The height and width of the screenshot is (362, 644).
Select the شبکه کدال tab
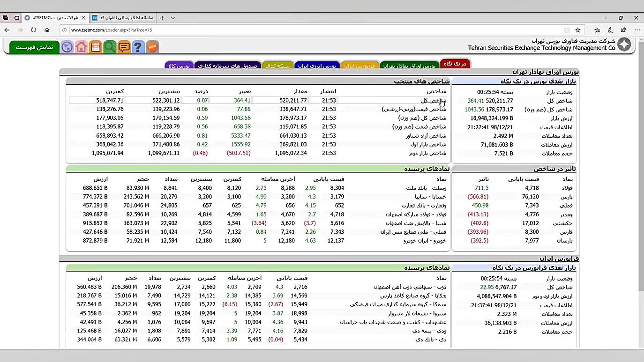[277, 66]
